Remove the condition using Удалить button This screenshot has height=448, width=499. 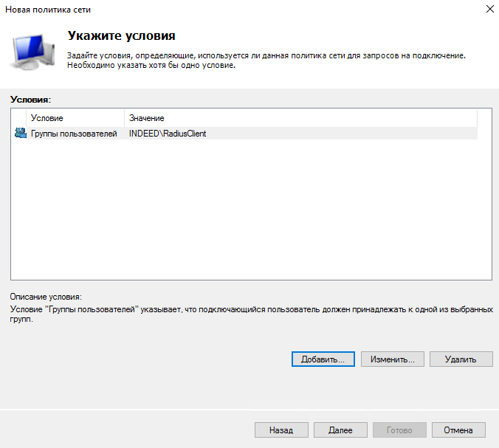(x=461, y=359)
